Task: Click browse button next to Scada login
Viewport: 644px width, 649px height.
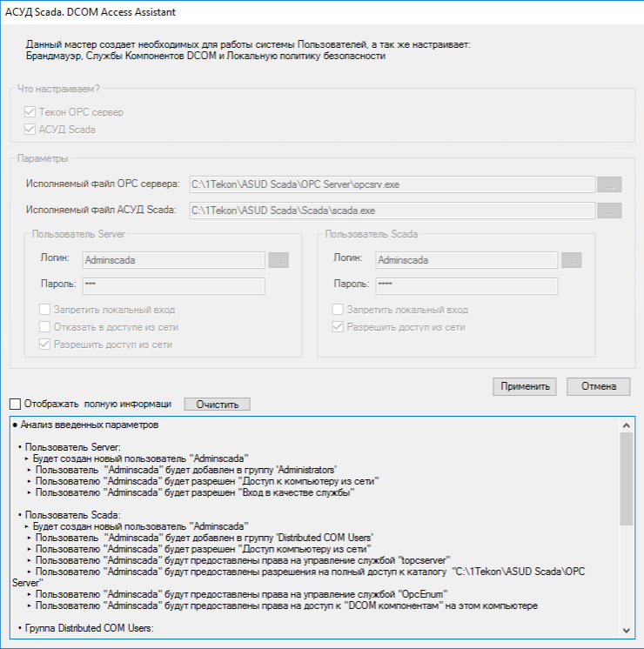Action: [x=572, y=259]
